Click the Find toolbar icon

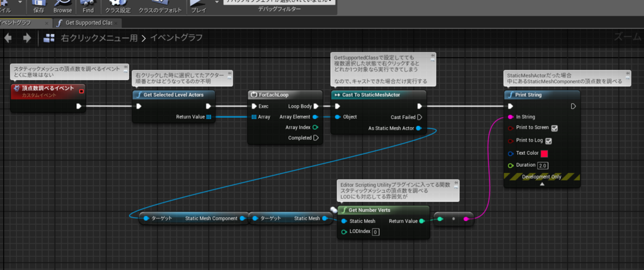88,7
